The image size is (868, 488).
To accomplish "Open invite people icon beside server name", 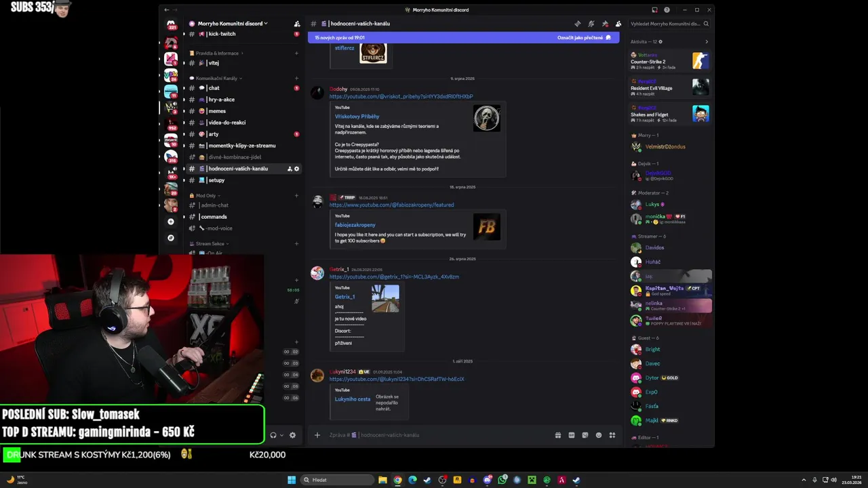I will pyautogui.click(x=297, y=24).
